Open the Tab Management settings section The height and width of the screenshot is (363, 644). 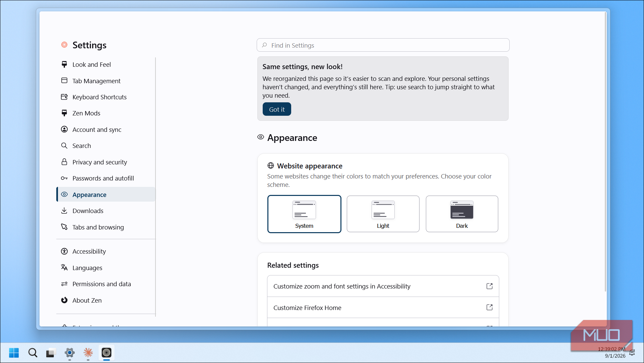coord(106,81)
